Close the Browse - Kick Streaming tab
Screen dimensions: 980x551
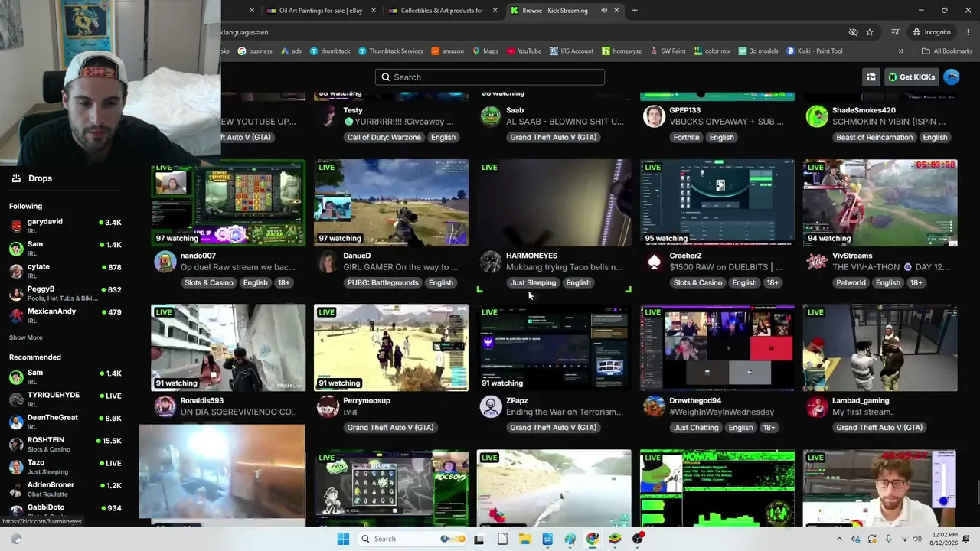coord(616,11)
